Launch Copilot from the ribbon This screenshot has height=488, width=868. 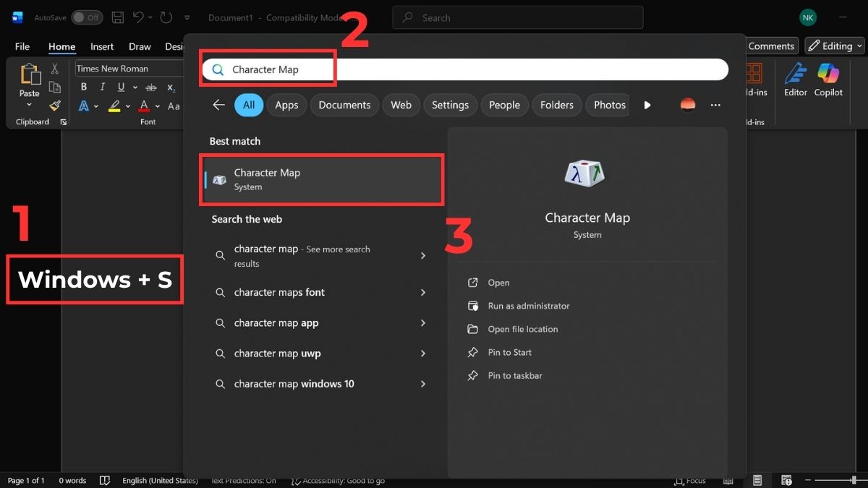(828, 79)
